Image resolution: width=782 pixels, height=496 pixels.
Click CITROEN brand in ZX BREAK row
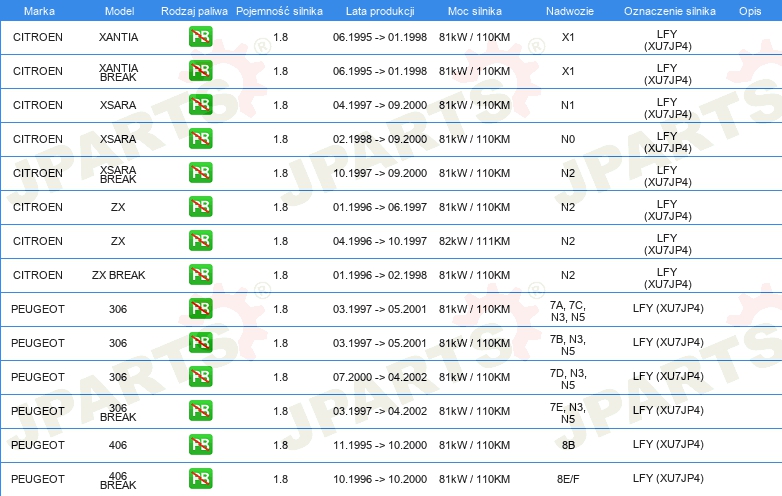pyautogui.click(x=38, y=275)
